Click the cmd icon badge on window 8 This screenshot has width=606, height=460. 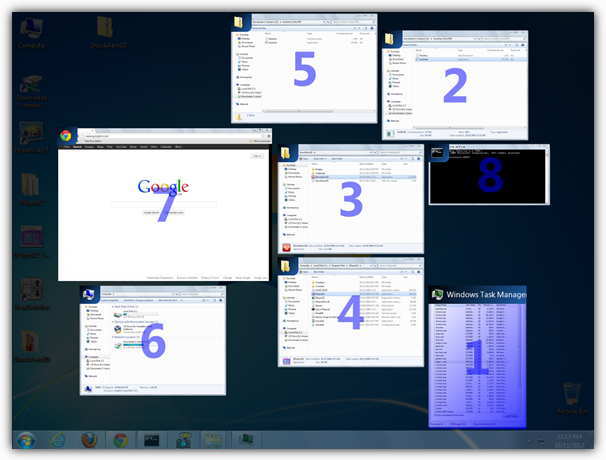point(438,152)
